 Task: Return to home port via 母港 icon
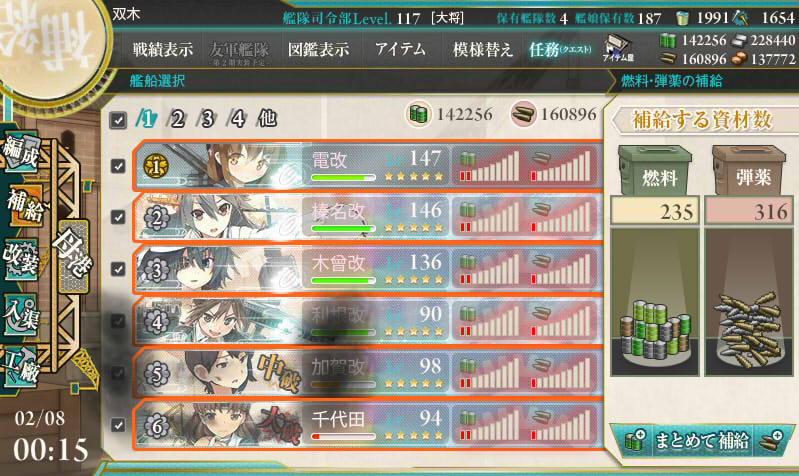point(73,256)
